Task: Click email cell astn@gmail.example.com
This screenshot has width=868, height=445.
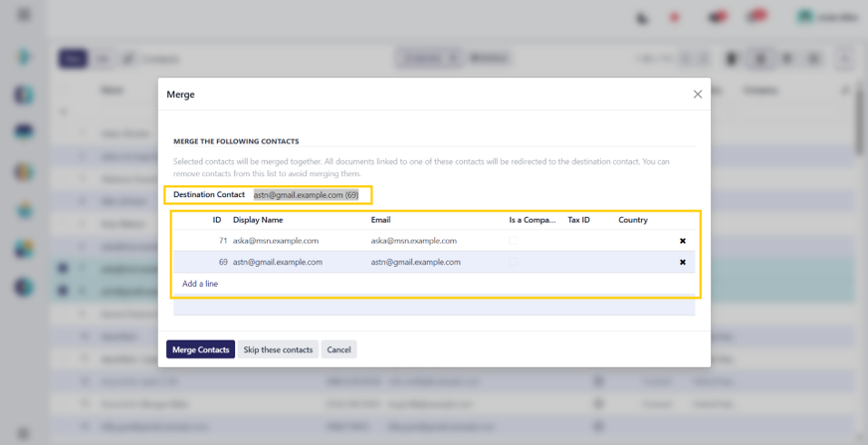Action: click(x=416, y=263)
